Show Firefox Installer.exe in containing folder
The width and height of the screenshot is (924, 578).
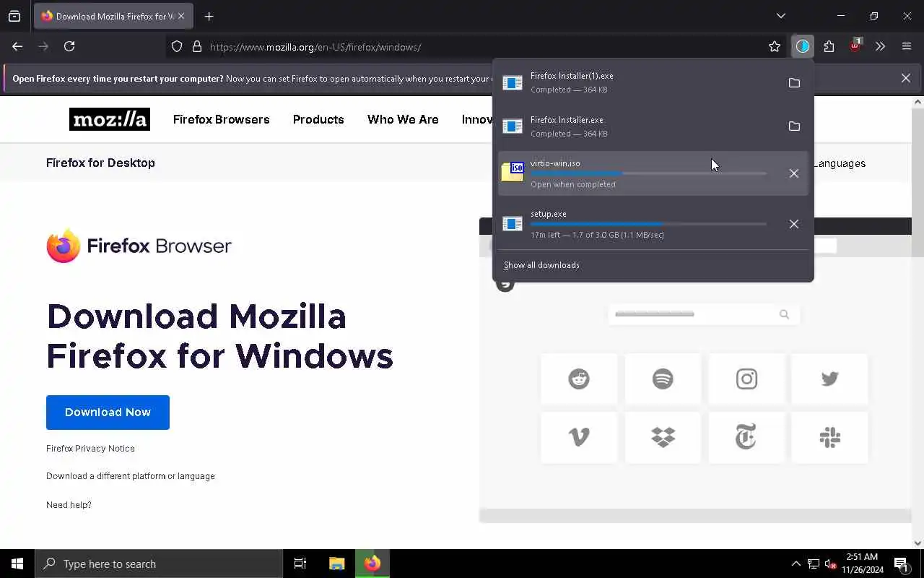point(794,126)
